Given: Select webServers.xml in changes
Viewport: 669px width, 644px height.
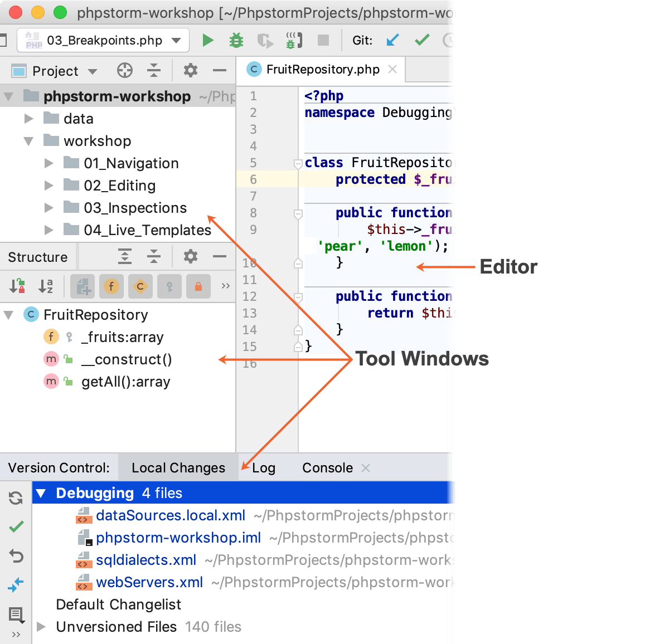Looking at the screenshot, I should pyautogui.click(x=149, y=582).
